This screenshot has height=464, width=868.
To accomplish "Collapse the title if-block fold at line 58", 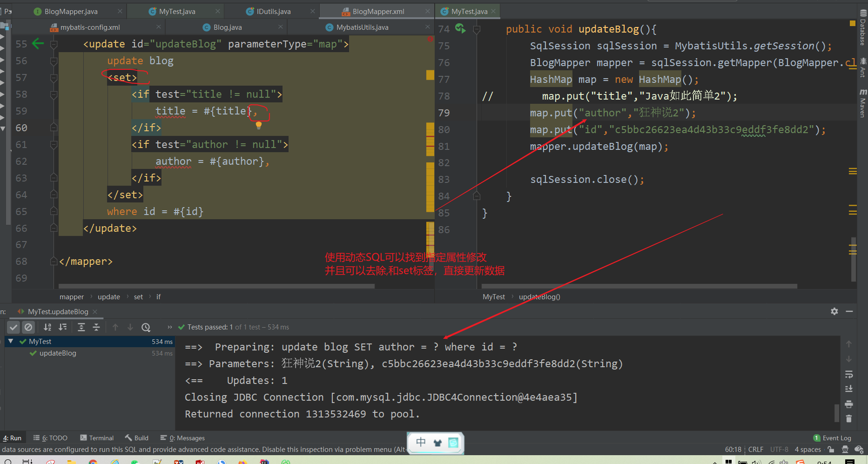I will 54,94.
